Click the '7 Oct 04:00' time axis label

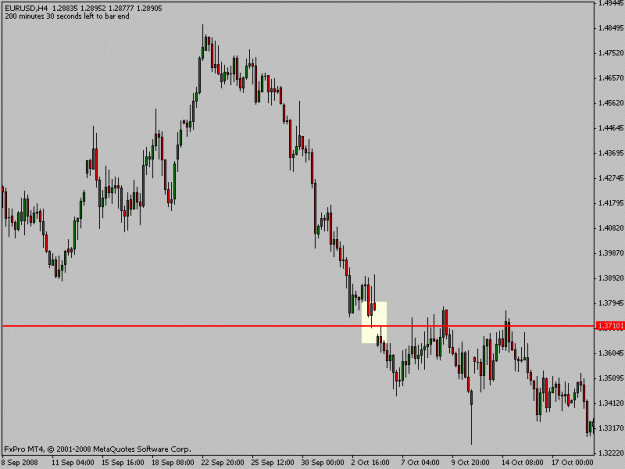pyautogui.click(x=420, y=462)
